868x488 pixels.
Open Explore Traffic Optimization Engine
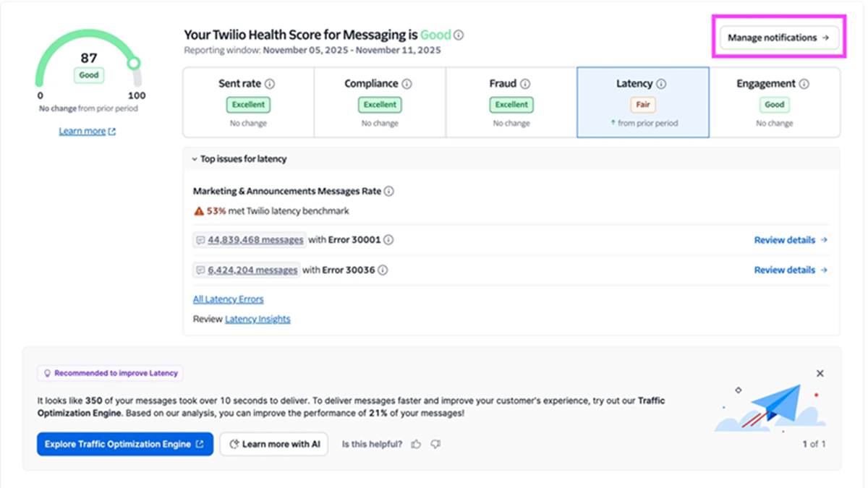[x=124, y=444]
